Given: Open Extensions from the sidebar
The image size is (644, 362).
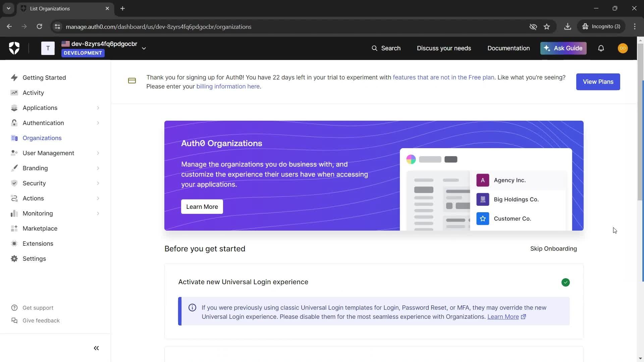Looking at the screenshot, I should 38,244.
